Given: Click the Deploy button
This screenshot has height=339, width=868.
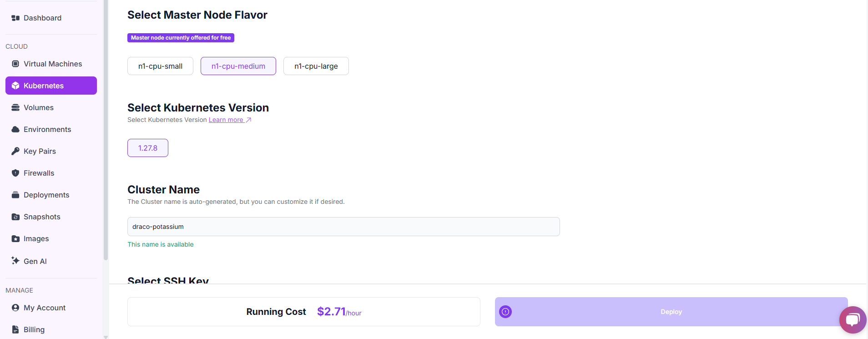Looking at the screenshot, I should point(671,312).
